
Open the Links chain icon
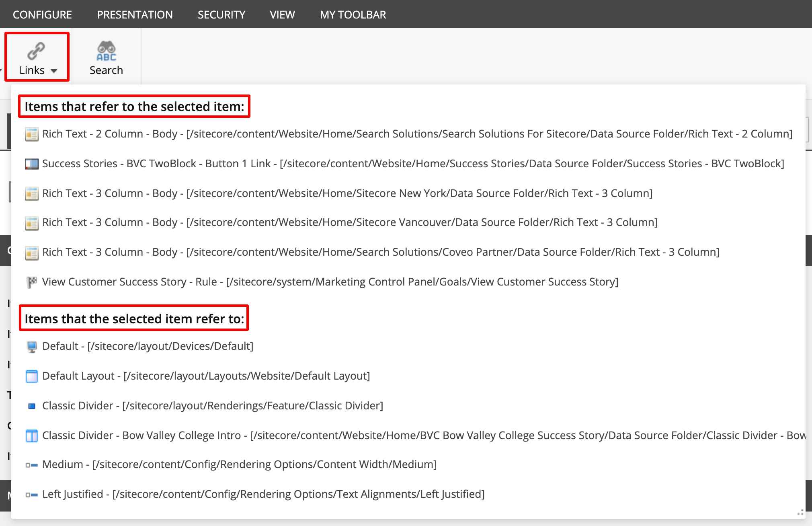coord(36,51)
